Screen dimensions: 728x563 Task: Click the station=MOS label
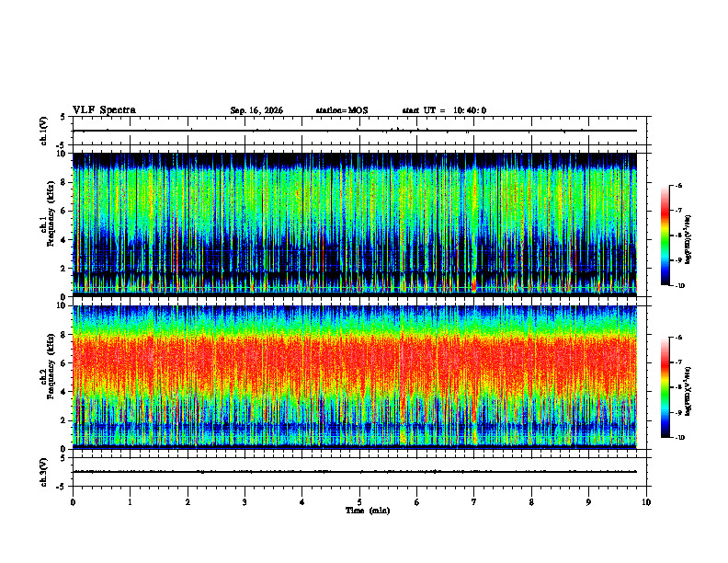pos(342,110)
